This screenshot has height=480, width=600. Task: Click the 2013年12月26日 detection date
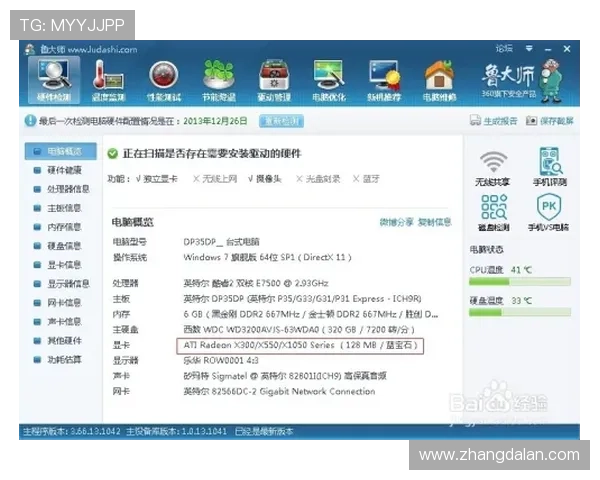215,121
